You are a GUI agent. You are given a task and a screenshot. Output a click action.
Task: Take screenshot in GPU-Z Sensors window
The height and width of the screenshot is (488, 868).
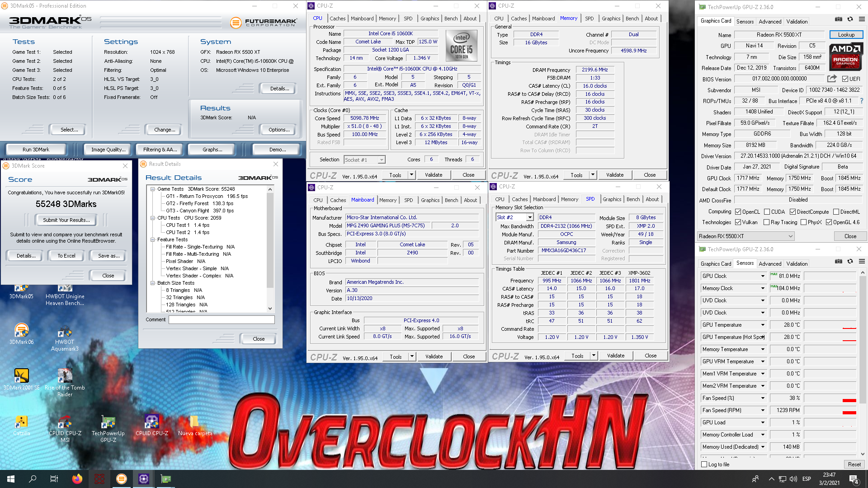838,262
